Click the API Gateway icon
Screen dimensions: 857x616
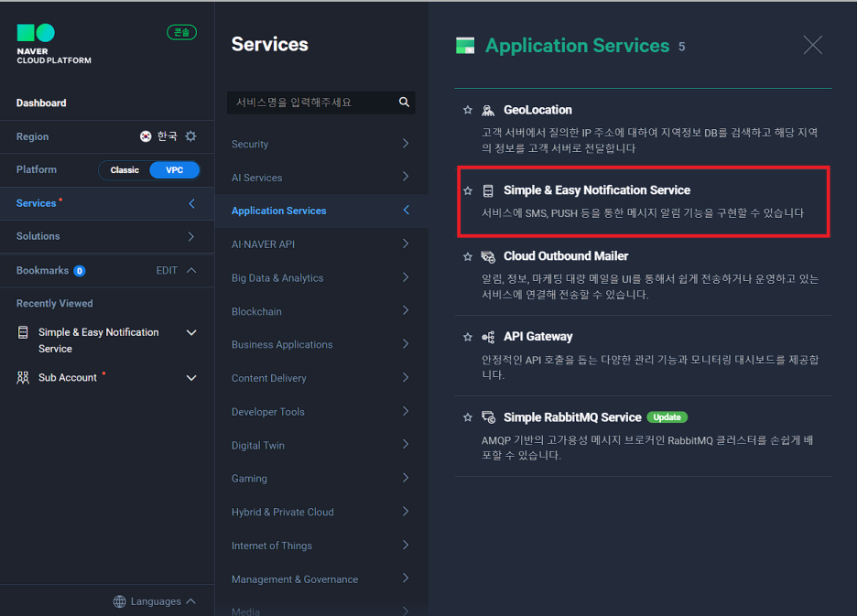point(488,337)
